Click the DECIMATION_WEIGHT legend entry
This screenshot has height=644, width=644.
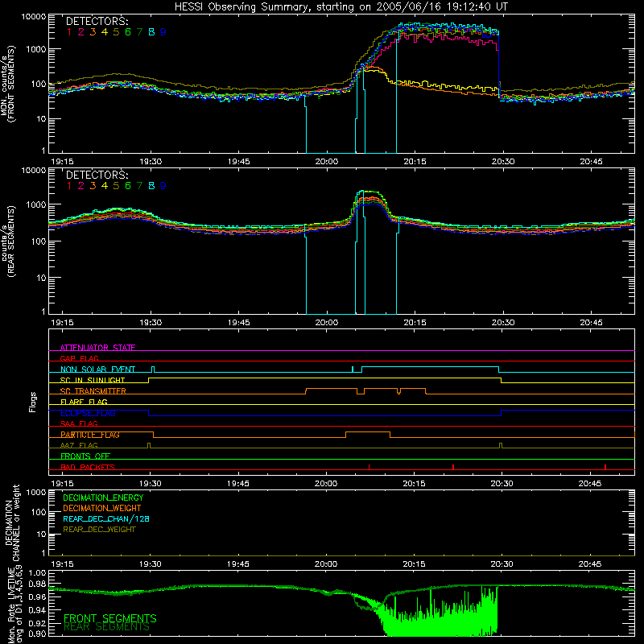(102, 508)
